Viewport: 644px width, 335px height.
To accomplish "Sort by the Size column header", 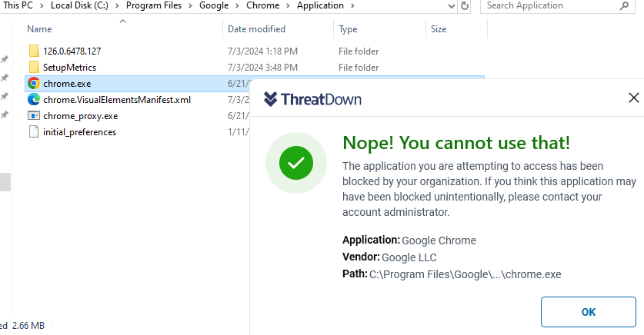I will [439, 29].
